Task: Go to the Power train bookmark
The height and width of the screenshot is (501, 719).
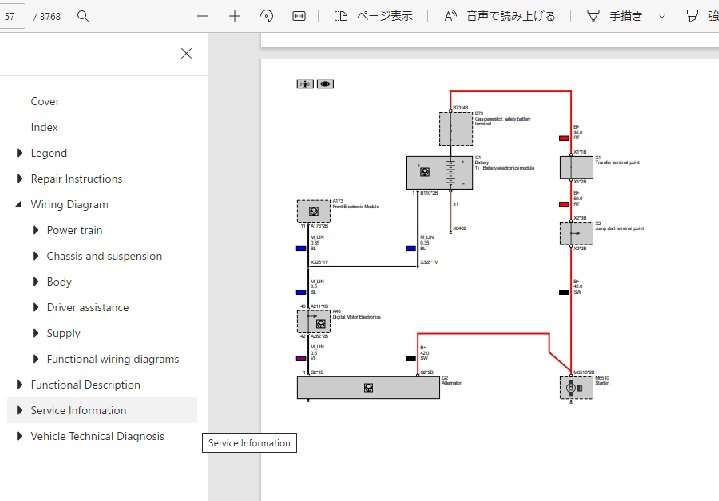Action: [75, 230]
